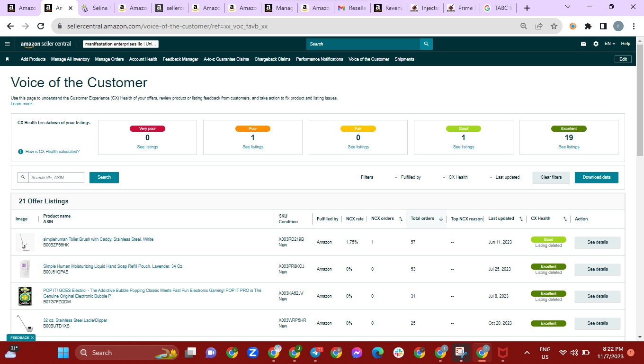Click the share page icon in address bar
Screen dimensions: 644x364
click(x=539, y=27)
